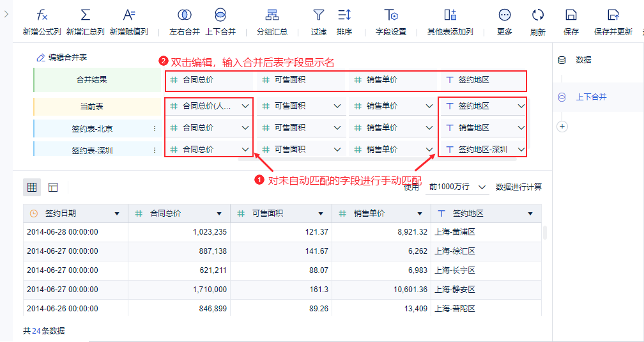
Task: Open the 左右合并 join tool
Action: (x=184, y=15)
